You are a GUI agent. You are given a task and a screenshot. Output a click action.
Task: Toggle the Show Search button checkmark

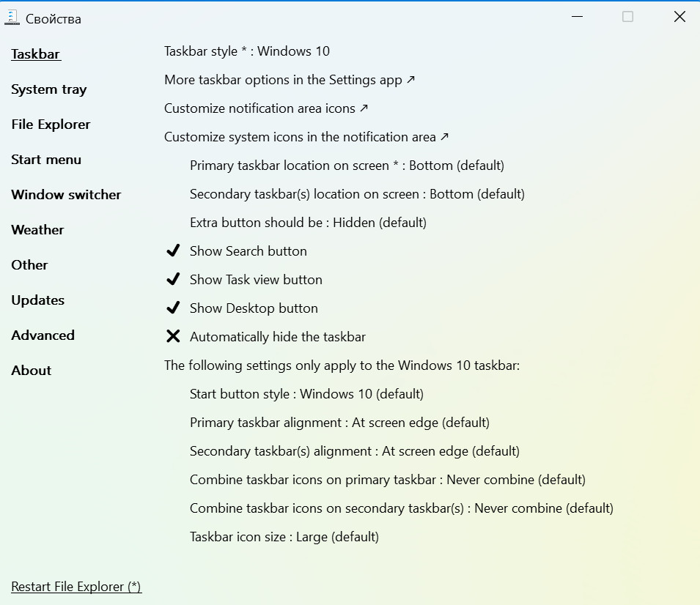point(173,251)
